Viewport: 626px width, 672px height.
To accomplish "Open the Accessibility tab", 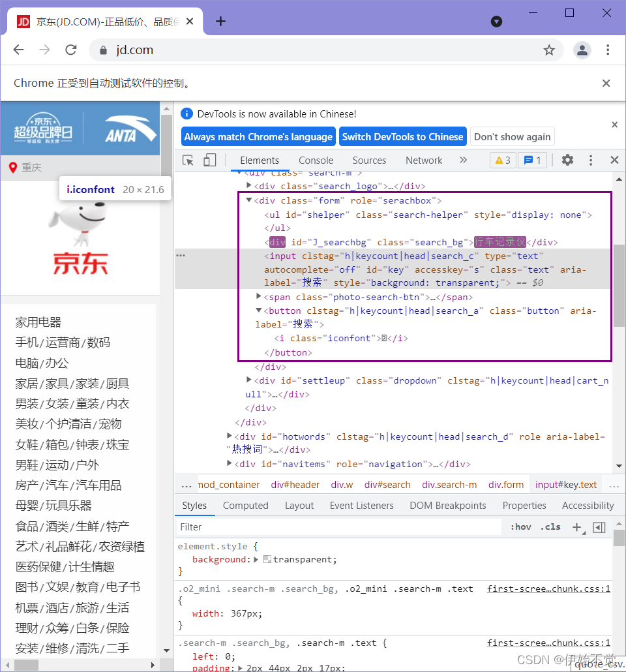I will tap(588, 506).
